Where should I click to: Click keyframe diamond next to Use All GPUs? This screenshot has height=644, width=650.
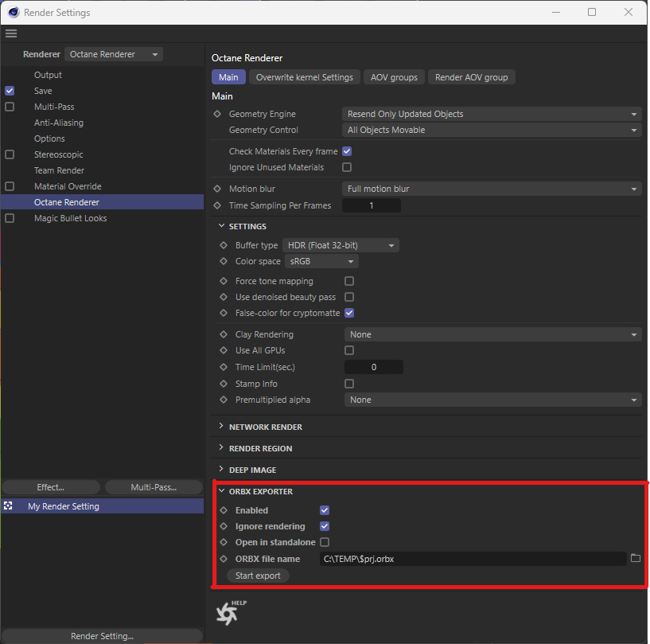(224, 350)
